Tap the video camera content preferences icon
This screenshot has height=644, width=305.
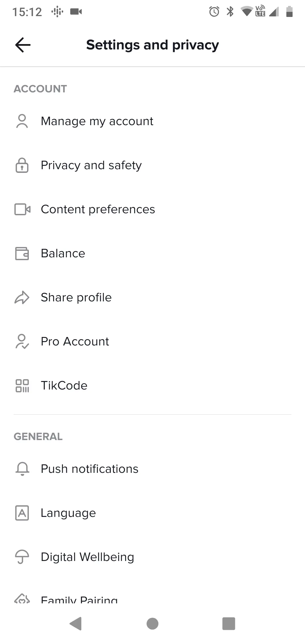22,209
